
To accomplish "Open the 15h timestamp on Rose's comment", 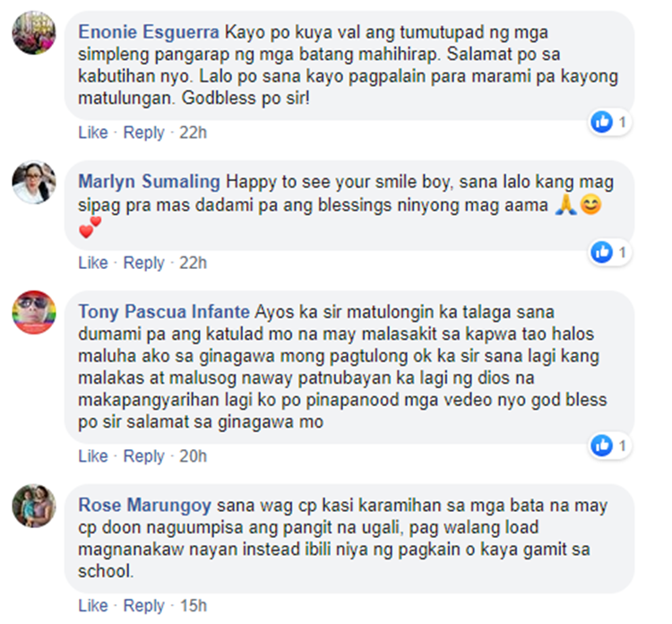I will pos(194,605).
